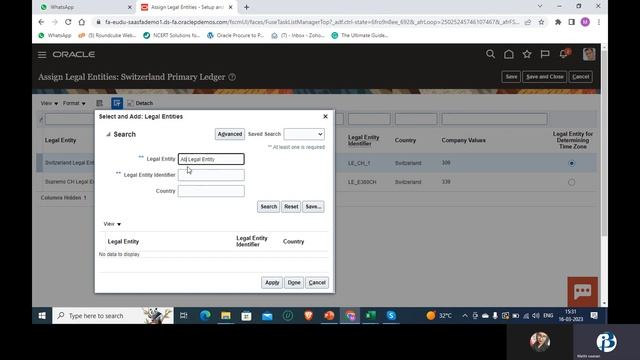
Task: Select time zone radio for Supremo CH Legal Entity
Action: click(571, 182)
